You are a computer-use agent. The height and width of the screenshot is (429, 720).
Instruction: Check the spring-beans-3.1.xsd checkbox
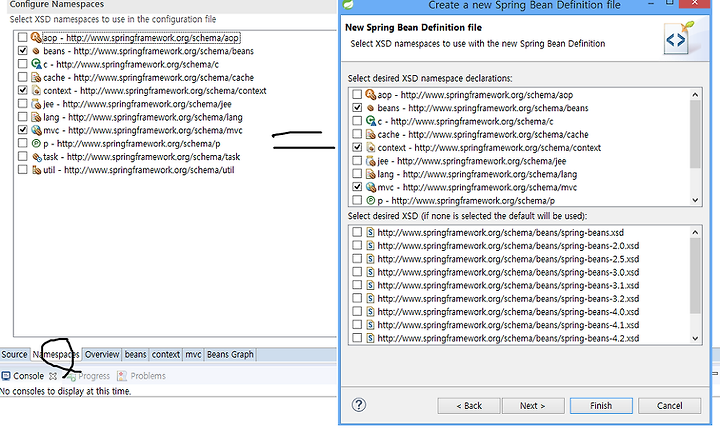click(357, 285)
